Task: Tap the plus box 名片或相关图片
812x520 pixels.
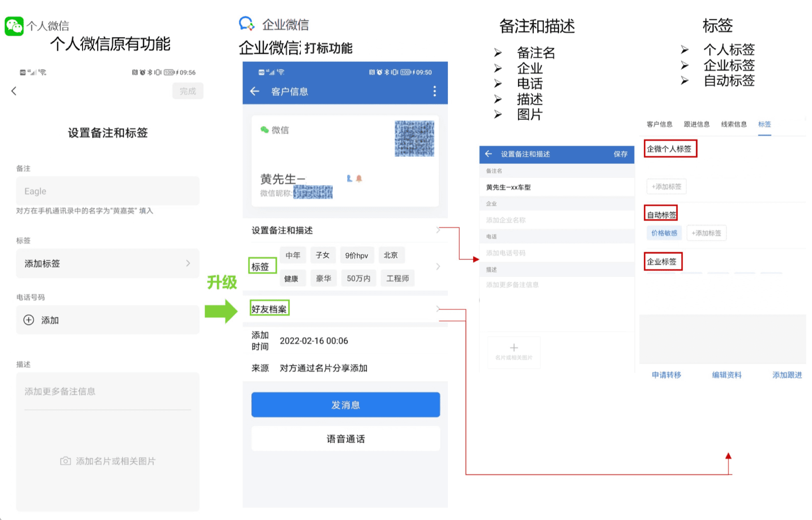Action: tap(514, 352)
